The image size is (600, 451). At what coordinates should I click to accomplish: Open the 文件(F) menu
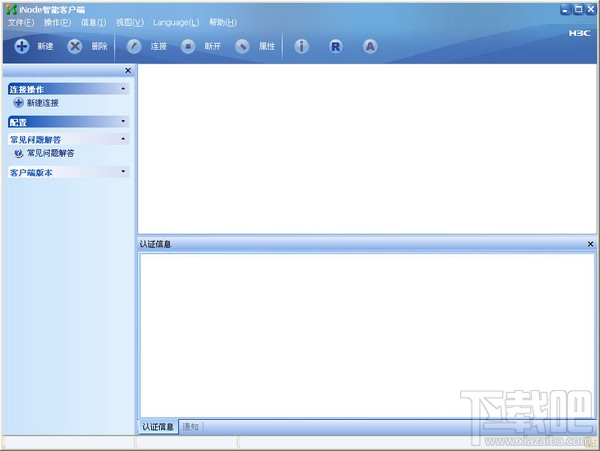point(21,23)
